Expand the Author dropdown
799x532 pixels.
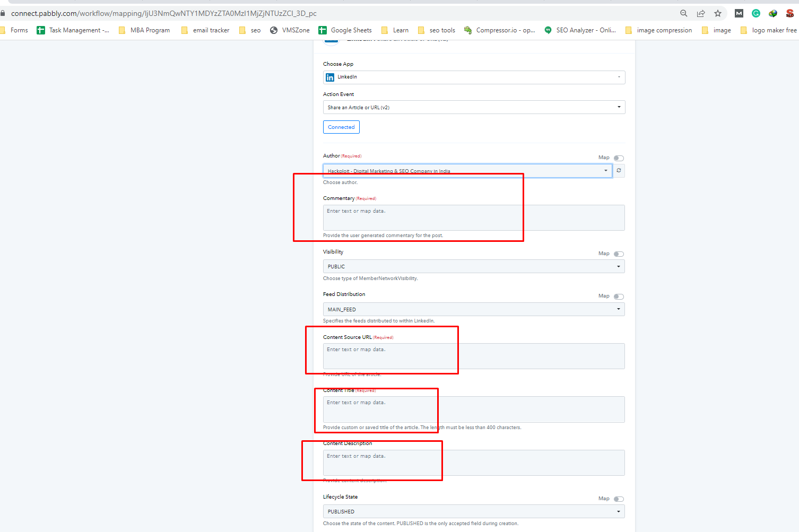[467, 171]
